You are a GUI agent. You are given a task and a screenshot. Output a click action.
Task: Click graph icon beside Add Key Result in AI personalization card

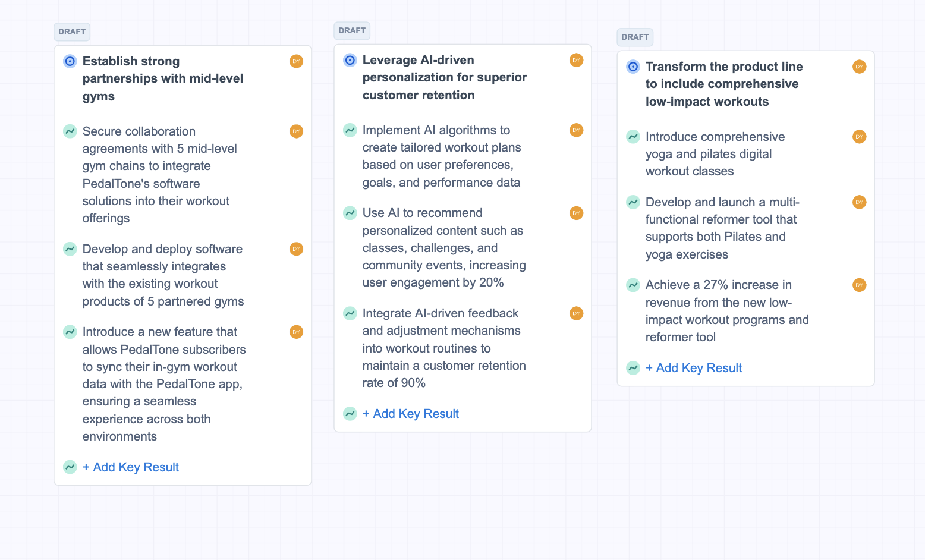[350, 414]
